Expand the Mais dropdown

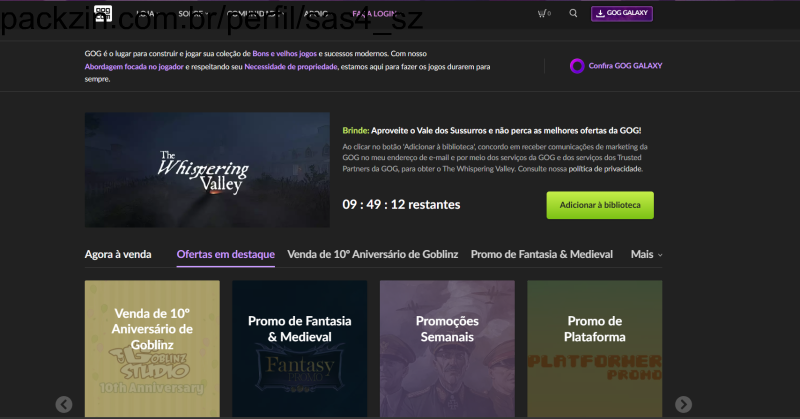click(646, 254)
